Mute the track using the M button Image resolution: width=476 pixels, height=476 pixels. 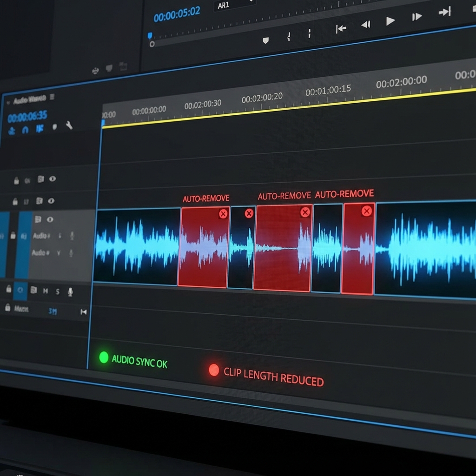click(46, 291)
